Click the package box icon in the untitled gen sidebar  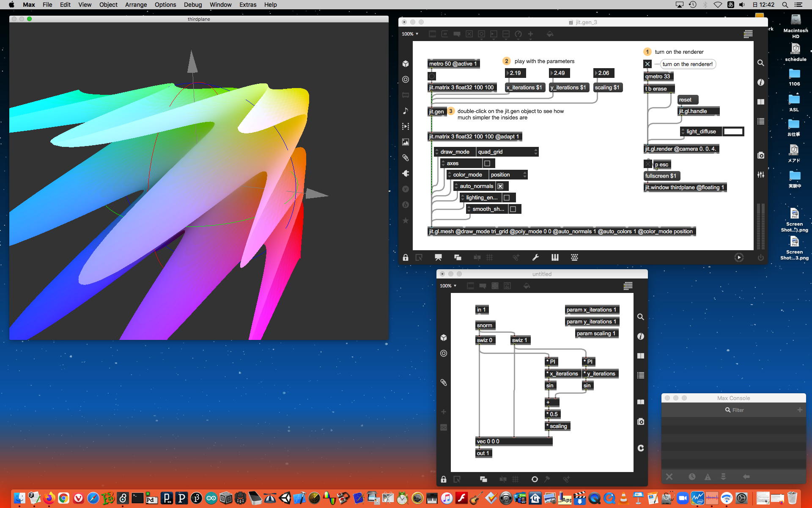pos(444,337)
